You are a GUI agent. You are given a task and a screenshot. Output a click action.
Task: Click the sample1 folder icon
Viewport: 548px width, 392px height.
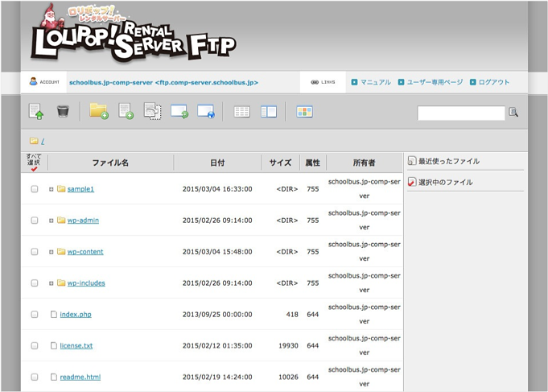61,189
